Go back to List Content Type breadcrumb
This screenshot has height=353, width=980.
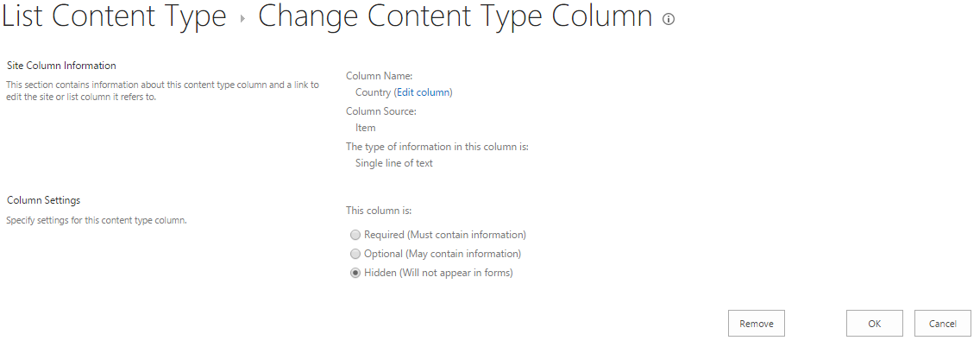click(114, 17)
